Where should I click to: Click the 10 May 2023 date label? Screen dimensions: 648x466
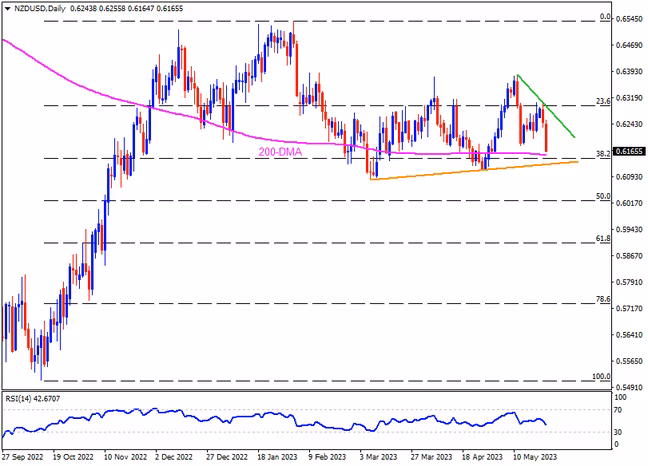pyautogui.click(x=534, y=457)
